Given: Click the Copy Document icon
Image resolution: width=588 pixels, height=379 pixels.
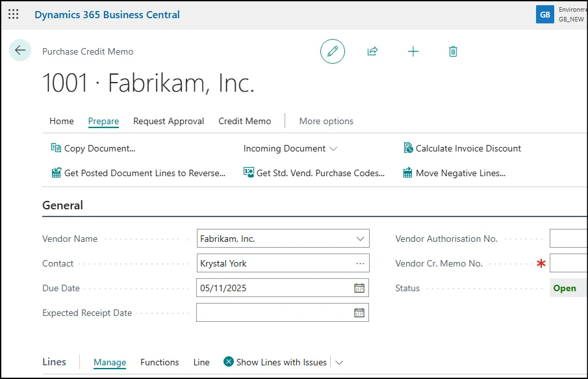Looking at the screenshot, I should pyautogui.click(x=56, y=148).
